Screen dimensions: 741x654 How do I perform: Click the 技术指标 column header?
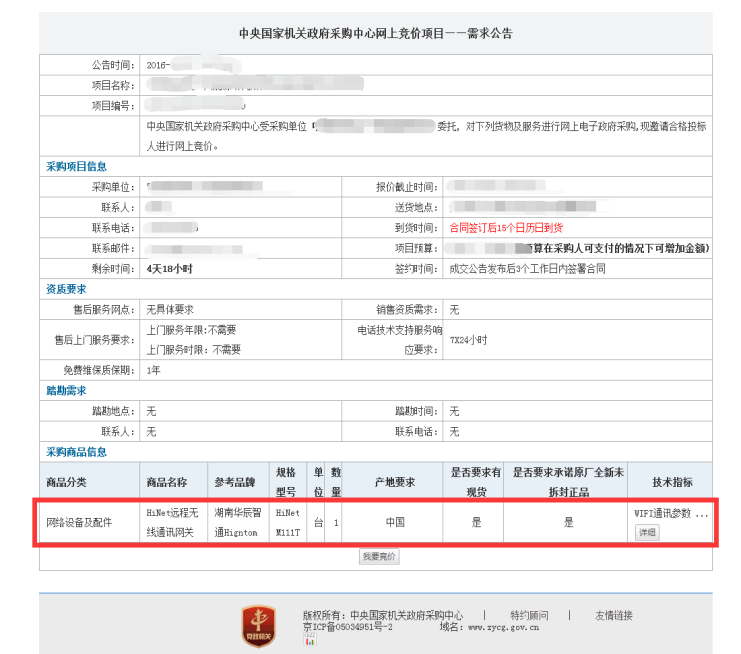click(x=672, y=482)
